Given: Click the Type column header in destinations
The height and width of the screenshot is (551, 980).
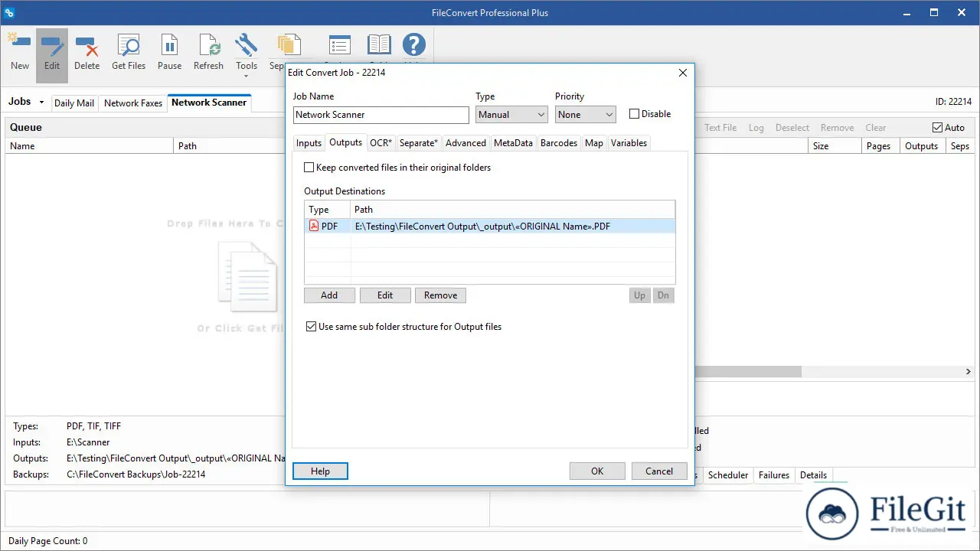Looking at the screenshot, I should pyautogui.click(x=327, y=210).
